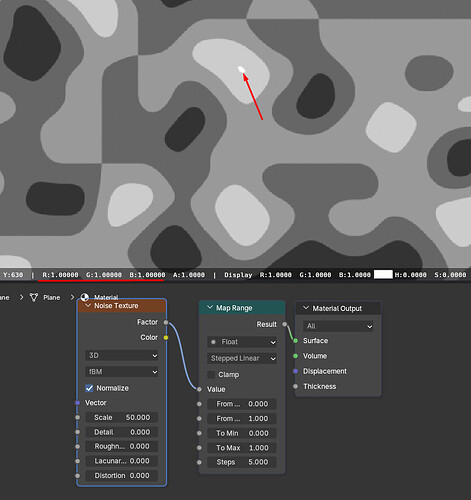Click the Y:630 coordinate readout
Viewport: 471px width, 500px height.
pyautogui.click(x=13, y=275)
